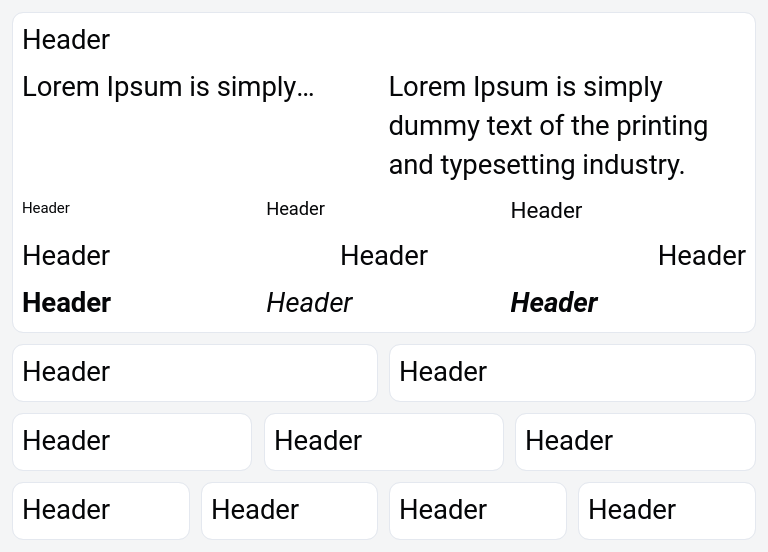Image resolution: width=768 pixels, height=552 pixels.
Task: Click the three-line Lorem Ipsum paragraph
Action: pyautogui.click(x=548, y=126)
